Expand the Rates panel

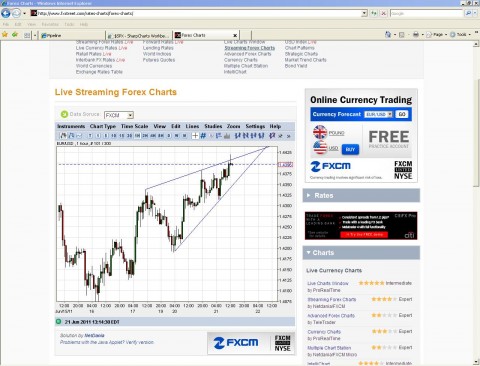361,195
